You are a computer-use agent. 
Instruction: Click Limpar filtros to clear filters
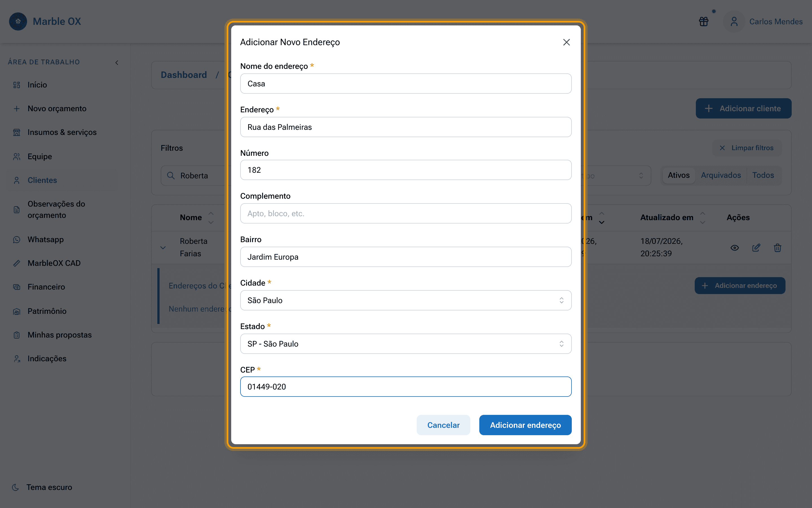[x=747, y=148]
